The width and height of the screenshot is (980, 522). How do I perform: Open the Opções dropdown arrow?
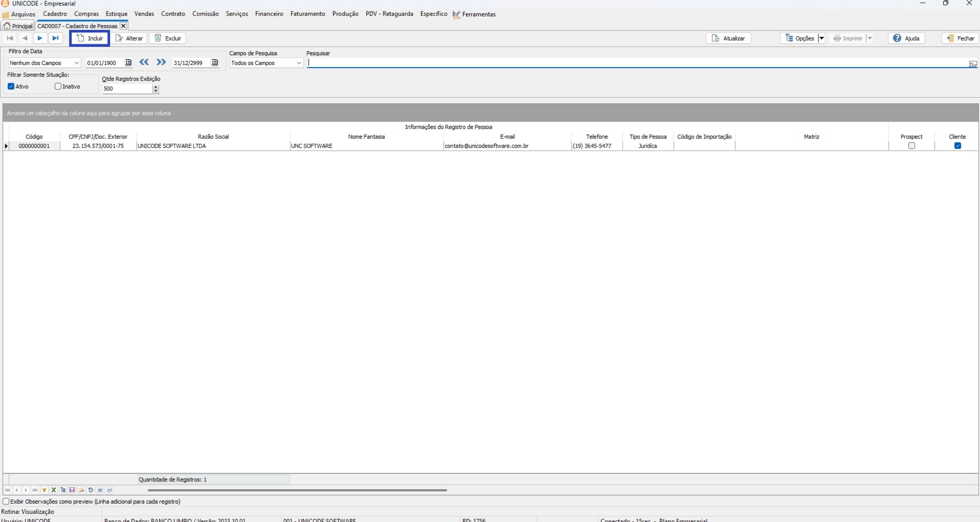click(821, 38)
